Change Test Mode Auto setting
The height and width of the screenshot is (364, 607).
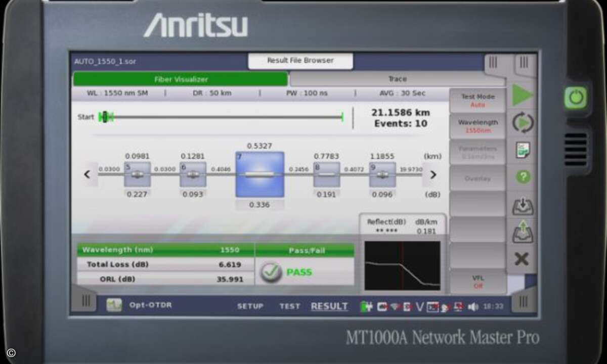478,101
